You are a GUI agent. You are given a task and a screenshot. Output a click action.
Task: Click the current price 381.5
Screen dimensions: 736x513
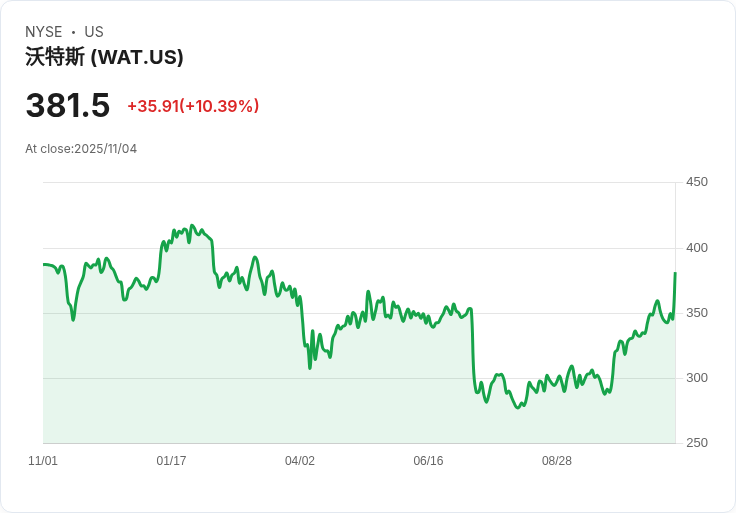(x=68, y=105)
